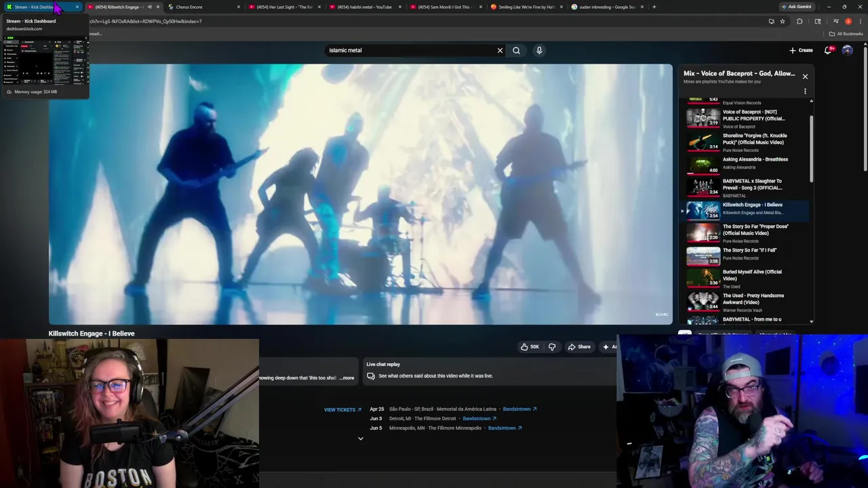Click the playlist panel scrollbar
This screenshot has height=488, width=868.
[811, 148]
